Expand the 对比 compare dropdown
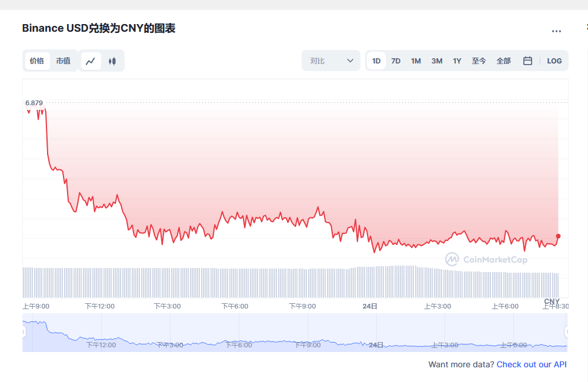 (330, 61)
